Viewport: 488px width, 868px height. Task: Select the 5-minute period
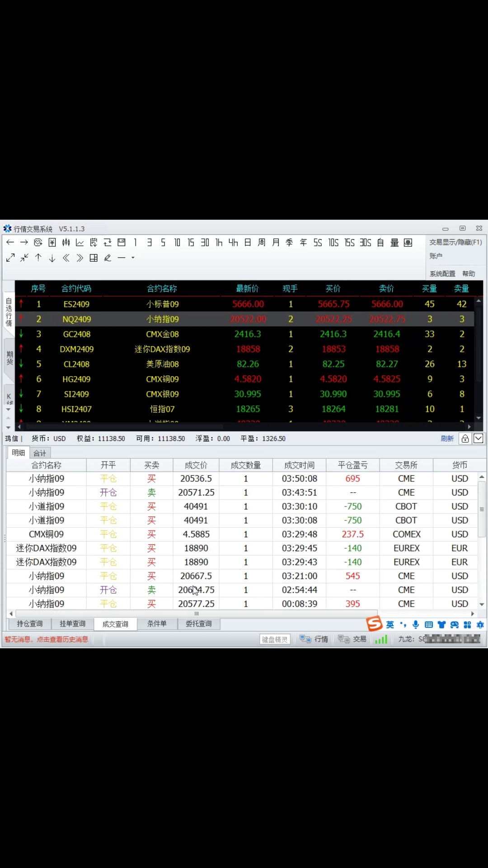click(x=163, y=242)
